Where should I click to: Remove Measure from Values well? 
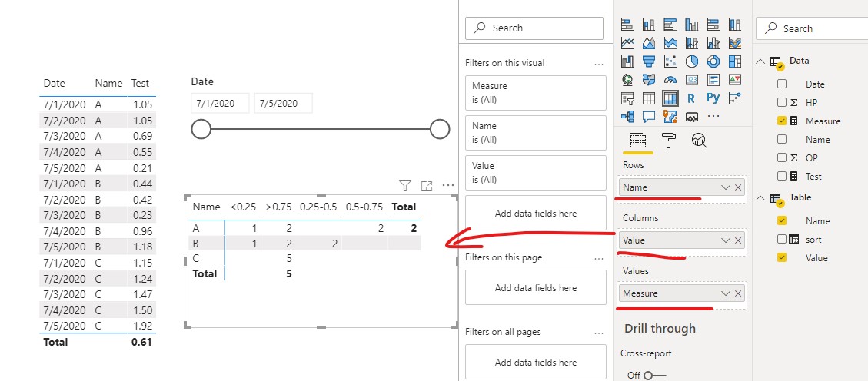pos(738,293)
